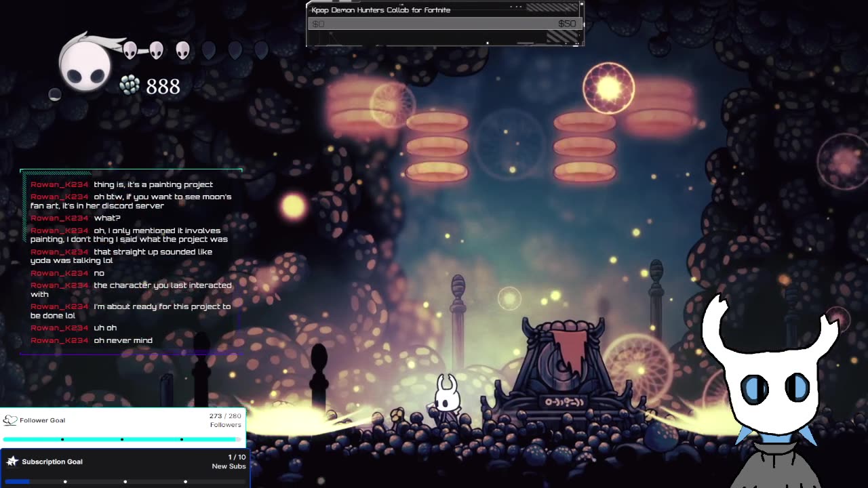Click the Follower Goal progress bar

[122, 439]
